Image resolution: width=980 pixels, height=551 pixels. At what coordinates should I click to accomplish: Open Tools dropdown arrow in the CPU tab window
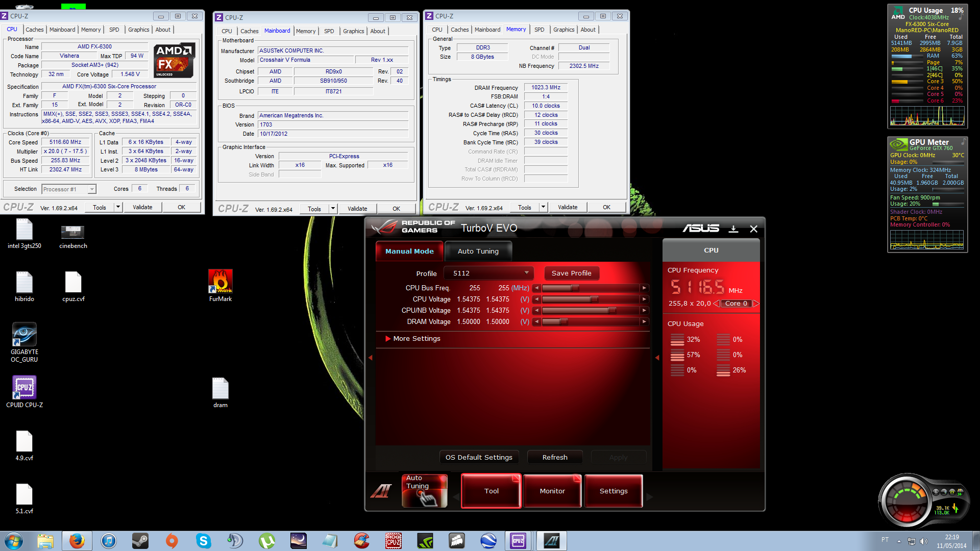(118, 207)
